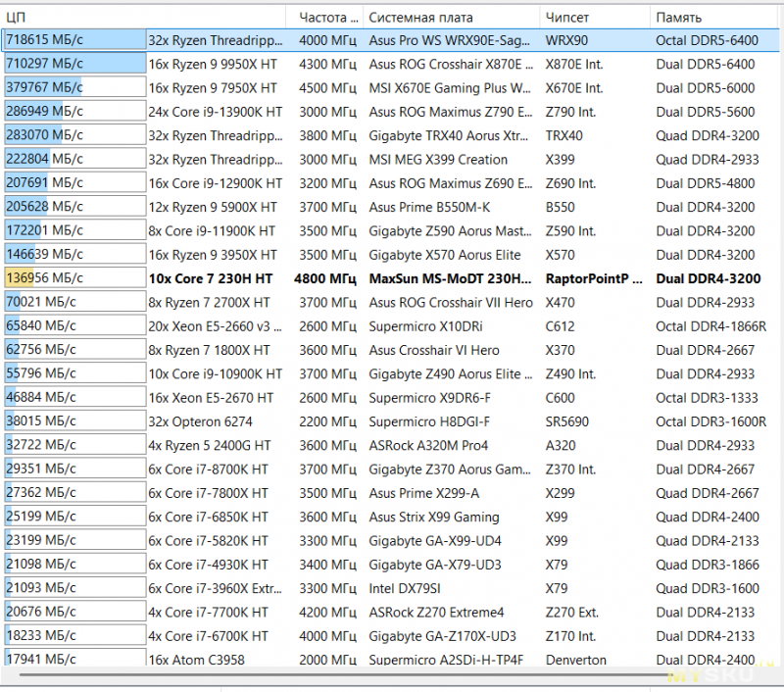Click the Системная плата column header
Screen dimensions: 784x692
point(452,18)
